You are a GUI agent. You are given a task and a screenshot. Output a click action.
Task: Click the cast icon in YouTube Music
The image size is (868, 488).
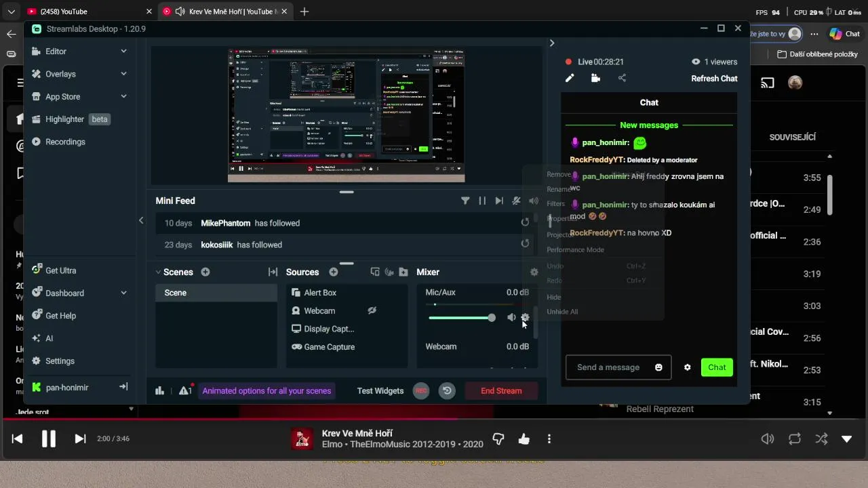pyautogui.click(x=768, y=83)
